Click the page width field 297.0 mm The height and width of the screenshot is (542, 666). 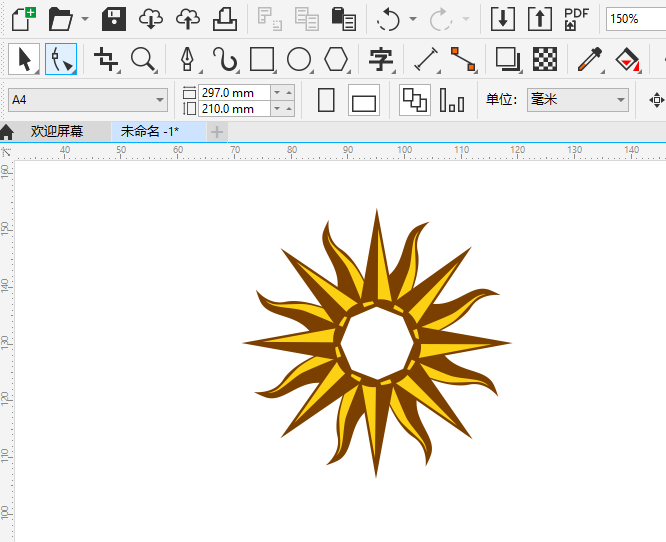[x=234, y=92]
